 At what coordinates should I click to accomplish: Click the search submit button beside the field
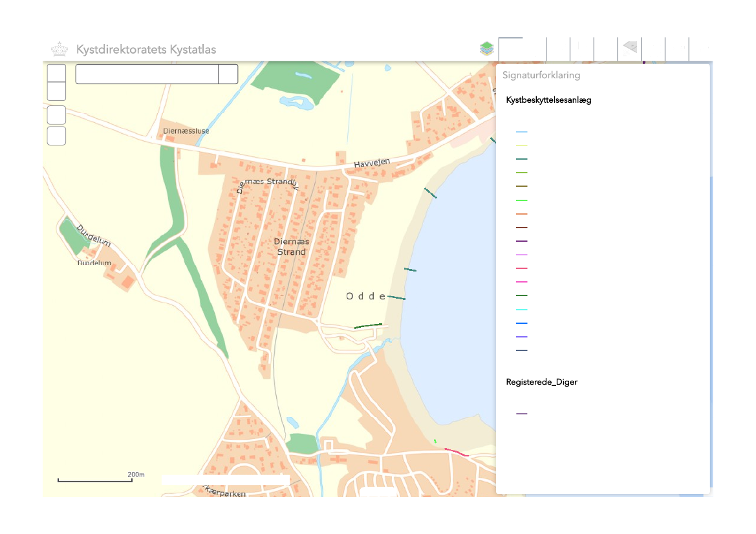coord(228,74)
